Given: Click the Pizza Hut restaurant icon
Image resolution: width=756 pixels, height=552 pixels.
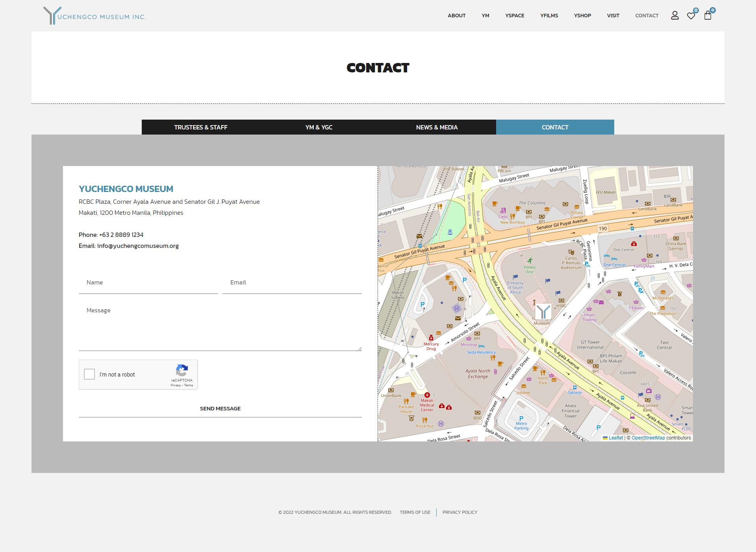Looking at the screenshot, I should [424, 420].
